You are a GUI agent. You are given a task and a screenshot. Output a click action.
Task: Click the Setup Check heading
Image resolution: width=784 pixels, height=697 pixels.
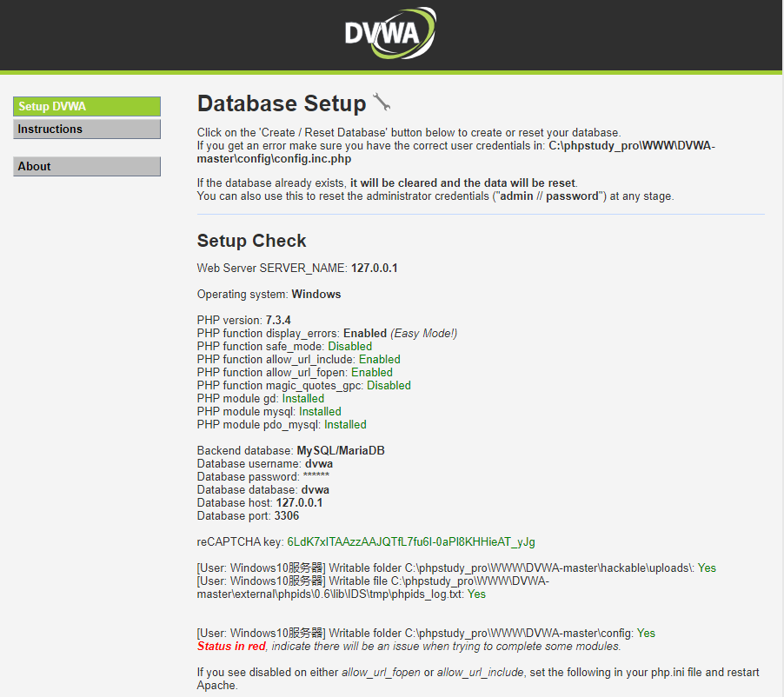pos(251,241)
